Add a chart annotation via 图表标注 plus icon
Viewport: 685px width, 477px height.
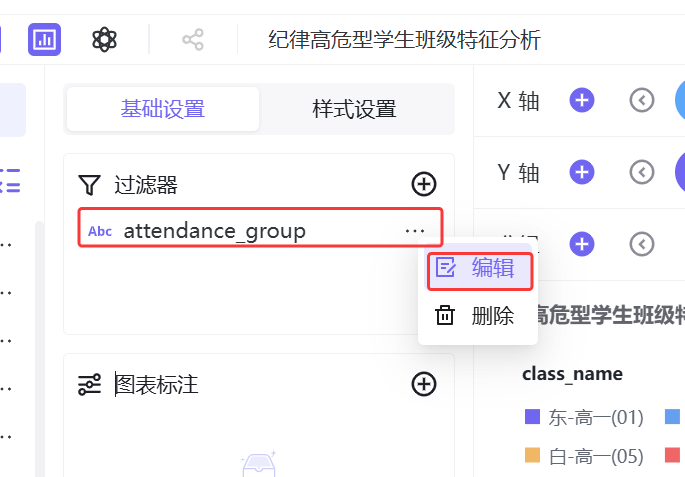click(424, 384)
